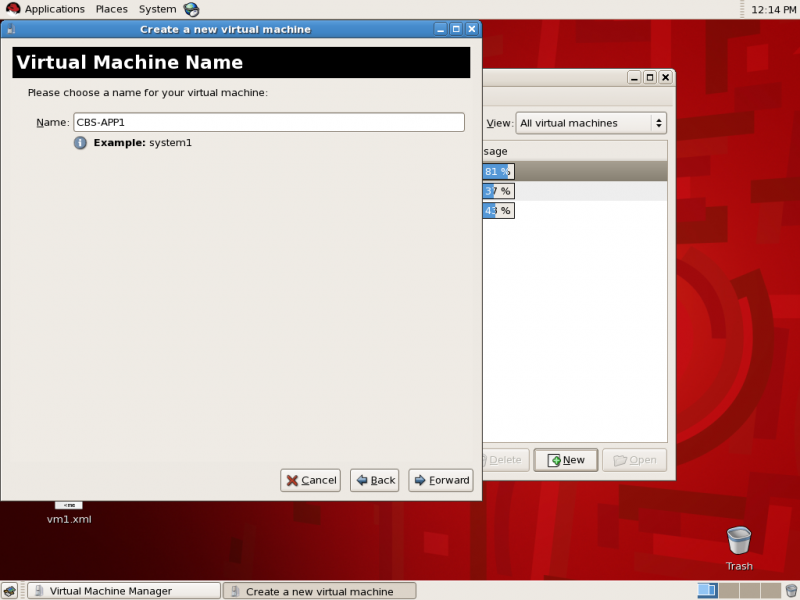Click Forward to continue the wizard
The width and height of the screenshot is (800, 600).
tap(441, 480)
